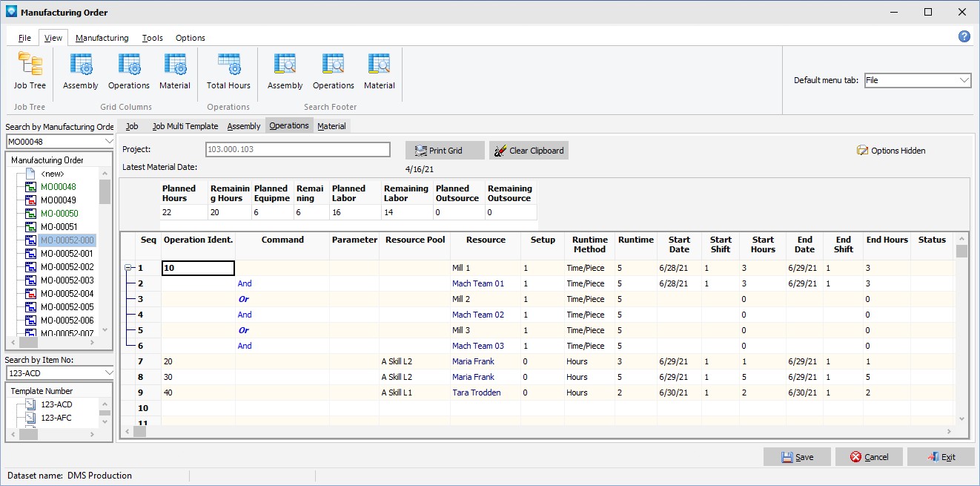Open the Default menu tab dropdown
980x486 pixels.
[964, 80]
